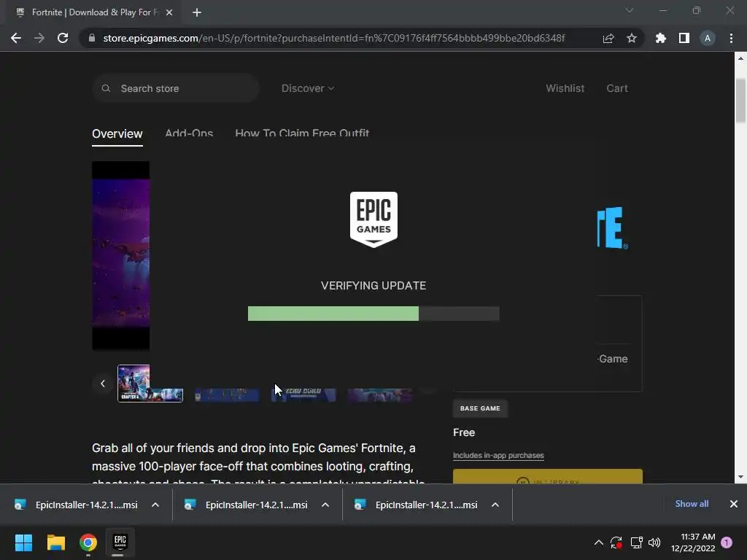Screen dimensions: 747x560
Task: Click the Free price text
Action: click(x=464, y=432)
